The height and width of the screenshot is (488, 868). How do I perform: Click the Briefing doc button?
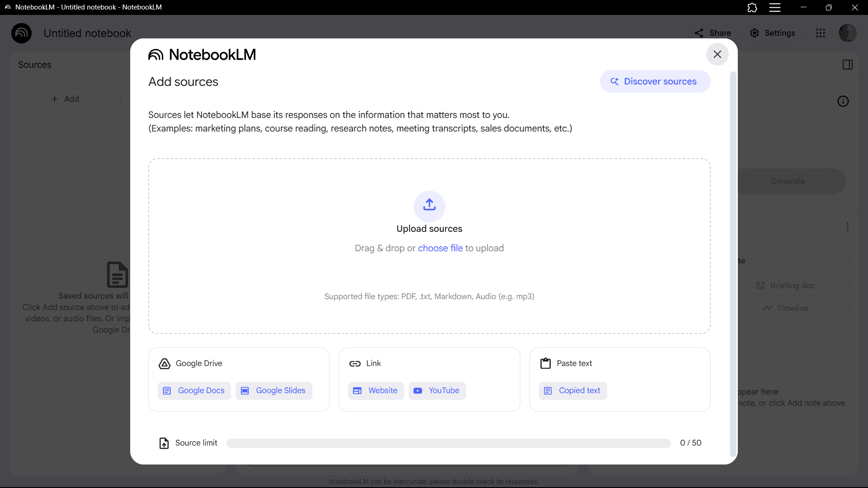point(787,286)
